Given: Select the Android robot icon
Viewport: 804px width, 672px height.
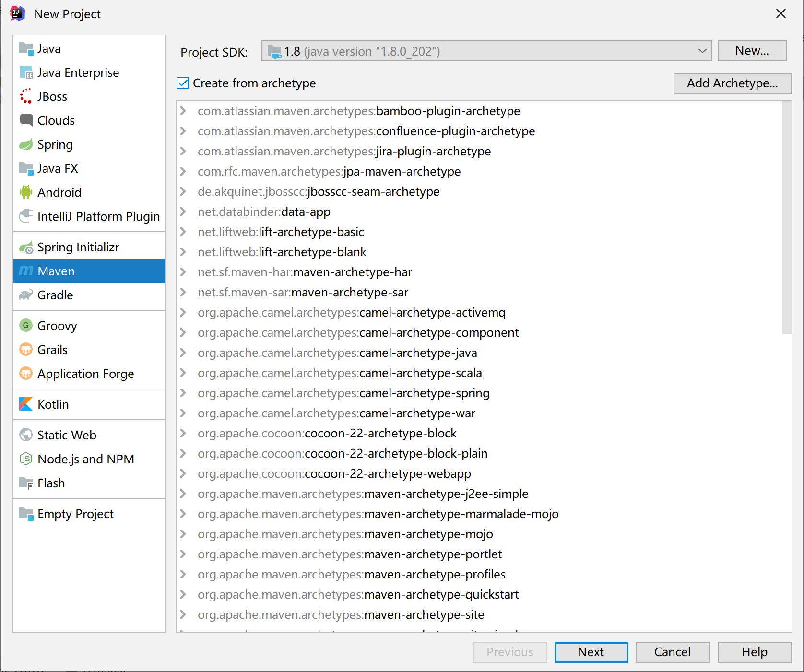Looking at the screenshot, I should pos(26,192).
